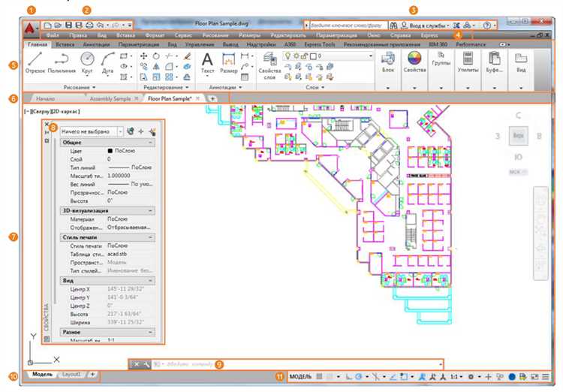Switch to the Аннотации ribbon tab
563x392 pixels.
[96, 44]
